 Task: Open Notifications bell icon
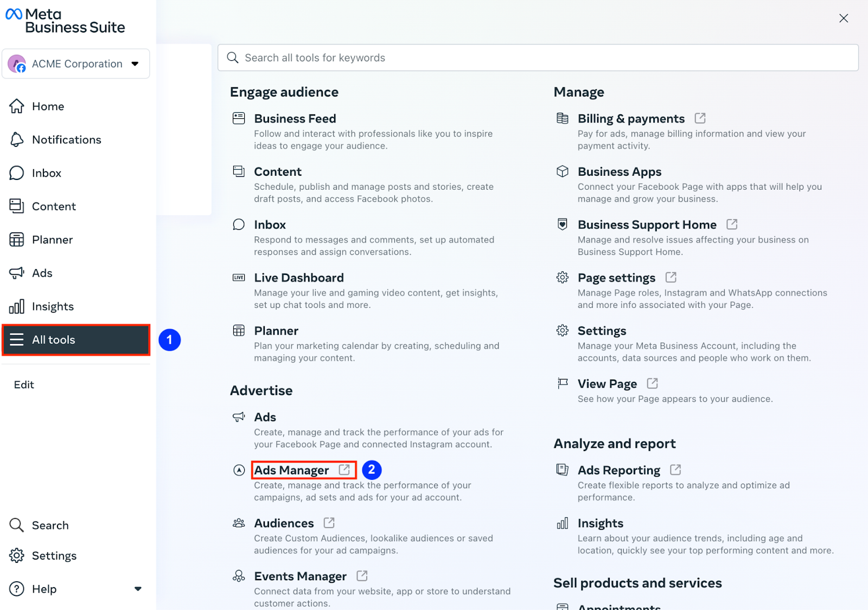[17, 140]
